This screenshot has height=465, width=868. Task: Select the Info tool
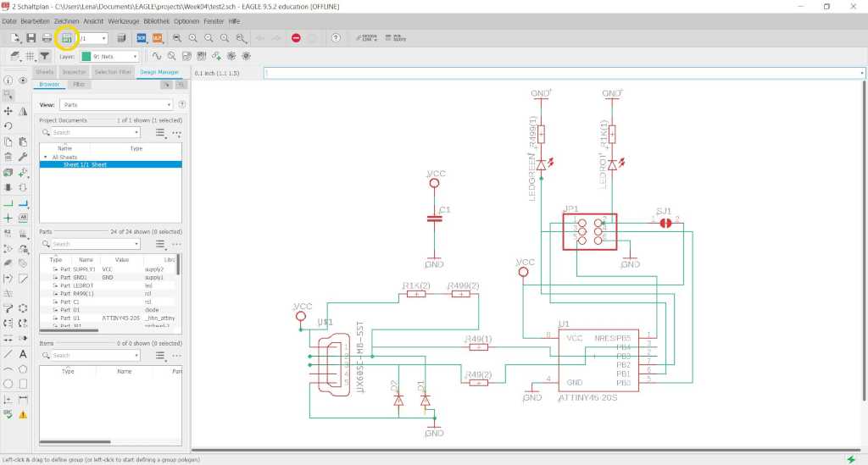click(x=8, y=80)
